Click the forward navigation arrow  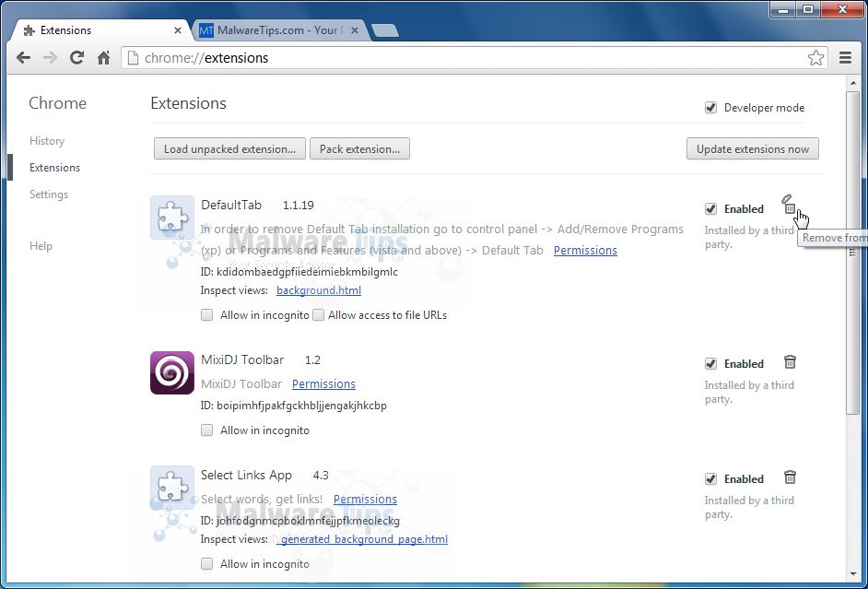[50, 57]
